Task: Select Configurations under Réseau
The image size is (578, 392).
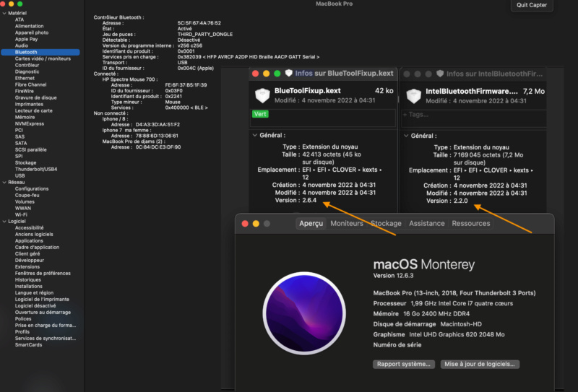Action: (32, 189)
